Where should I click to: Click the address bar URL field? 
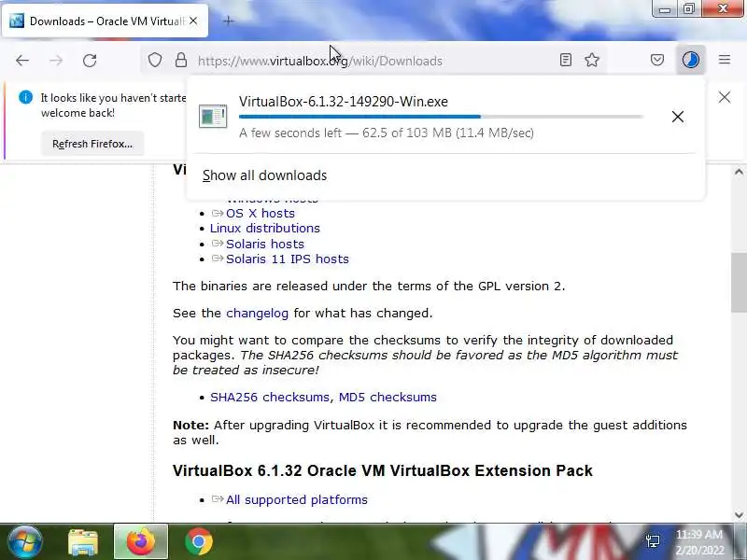click(x=372, y=61)
